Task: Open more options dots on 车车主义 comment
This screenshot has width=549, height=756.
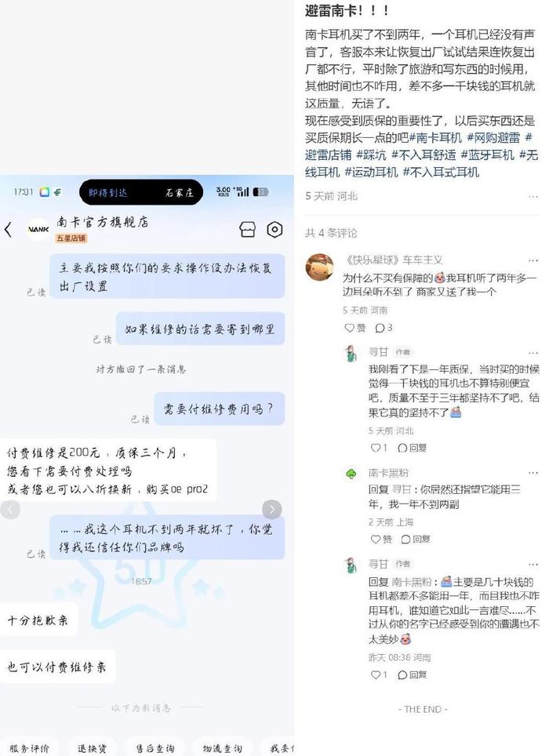Action: click(x=533, y=260)
